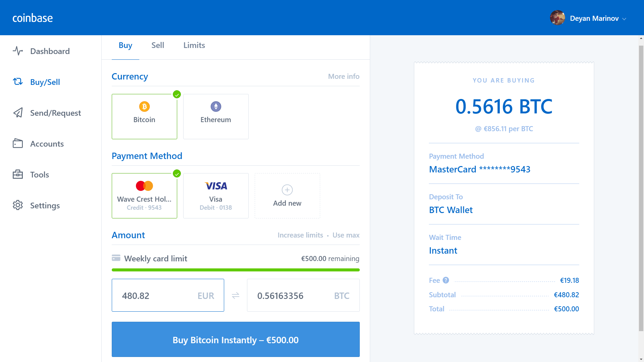The height and width of the screenshot is (362, 644).
Task: Click the scrollbar down arrow
Action: click(x=641, y=359)
